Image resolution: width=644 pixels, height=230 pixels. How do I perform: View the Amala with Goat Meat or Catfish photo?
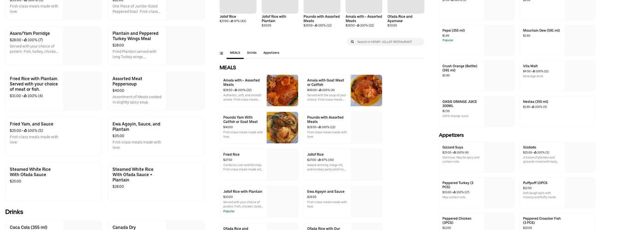[366, 91]
